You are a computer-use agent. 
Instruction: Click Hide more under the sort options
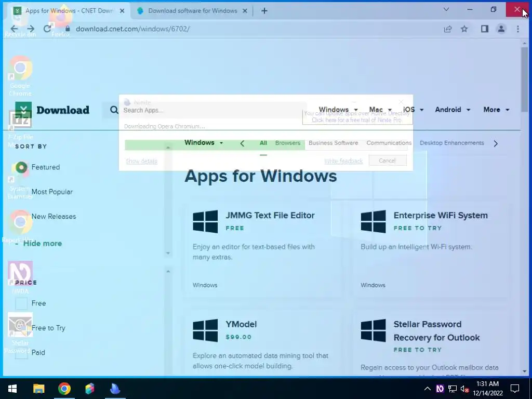coord(43,244)
